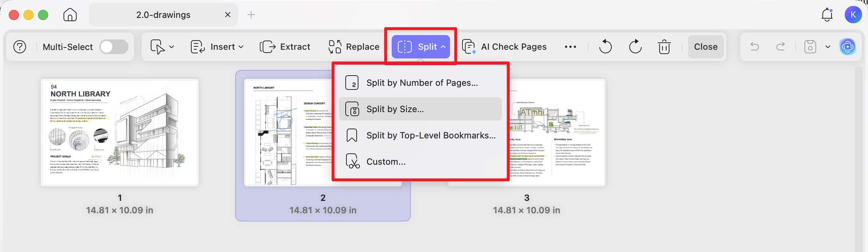Click the home icon
868x252 pixels.
point(70,15)
